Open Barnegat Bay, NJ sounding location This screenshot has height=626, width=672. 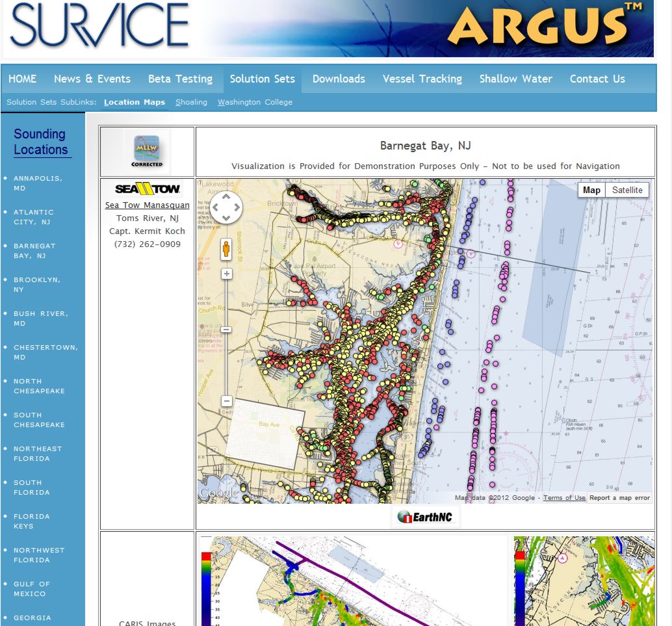click(34, 251)
